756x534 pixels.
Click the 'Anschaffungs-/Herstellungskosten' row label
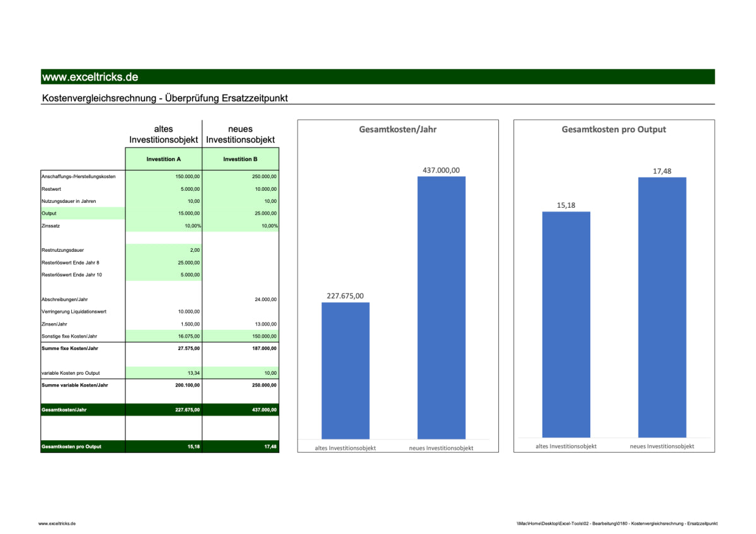[x=79, y=177]
